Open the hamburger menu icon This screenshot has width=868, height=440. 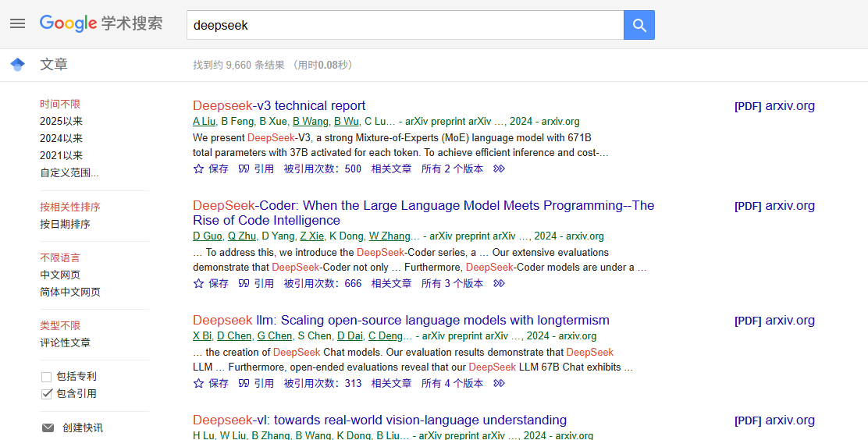[18, 23]
